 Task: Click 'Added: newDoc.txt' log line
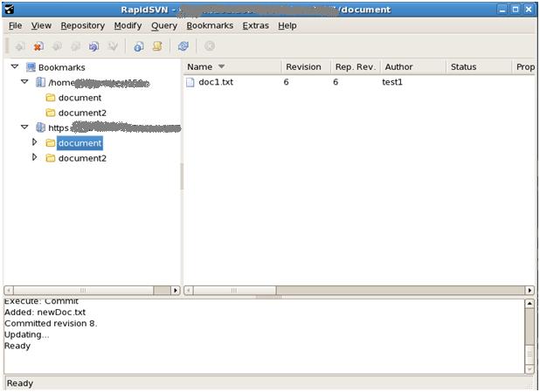click(45, 313)
